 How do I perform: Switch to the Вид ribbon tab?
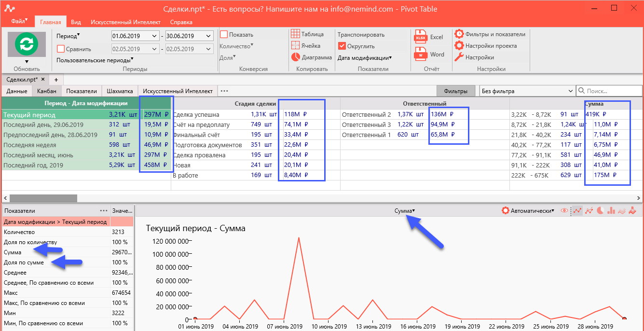pyautogui.click(x=76, y=22)
